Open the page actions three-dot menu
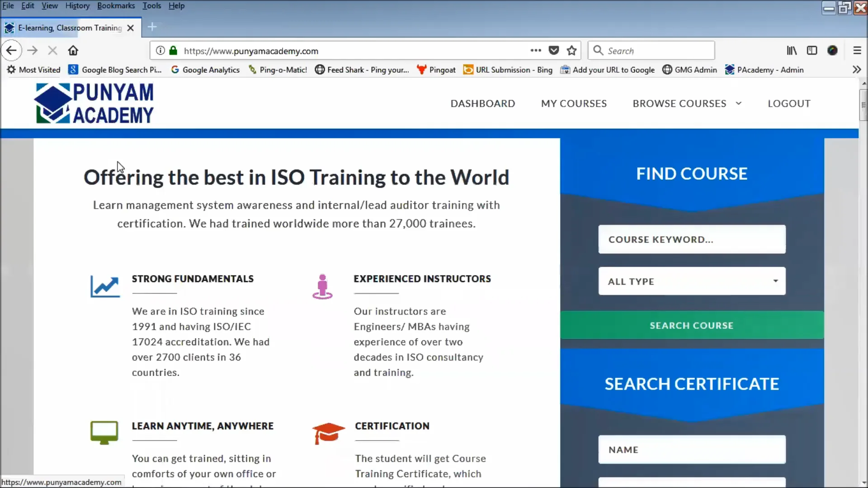 535,50
